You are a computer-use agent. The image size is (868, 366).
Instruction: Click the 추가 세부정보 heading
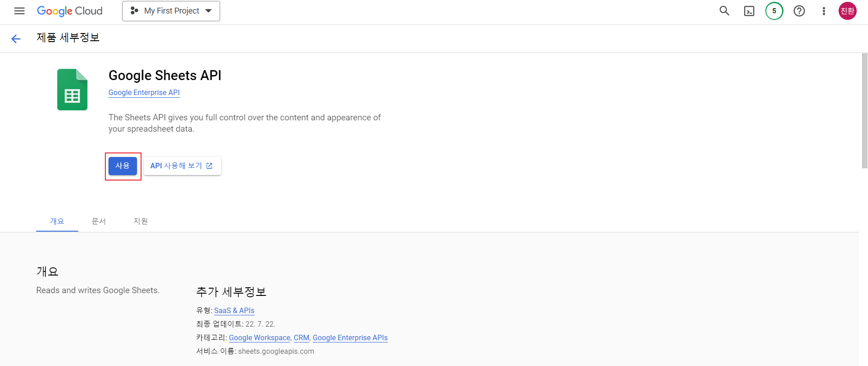(231, 292)
